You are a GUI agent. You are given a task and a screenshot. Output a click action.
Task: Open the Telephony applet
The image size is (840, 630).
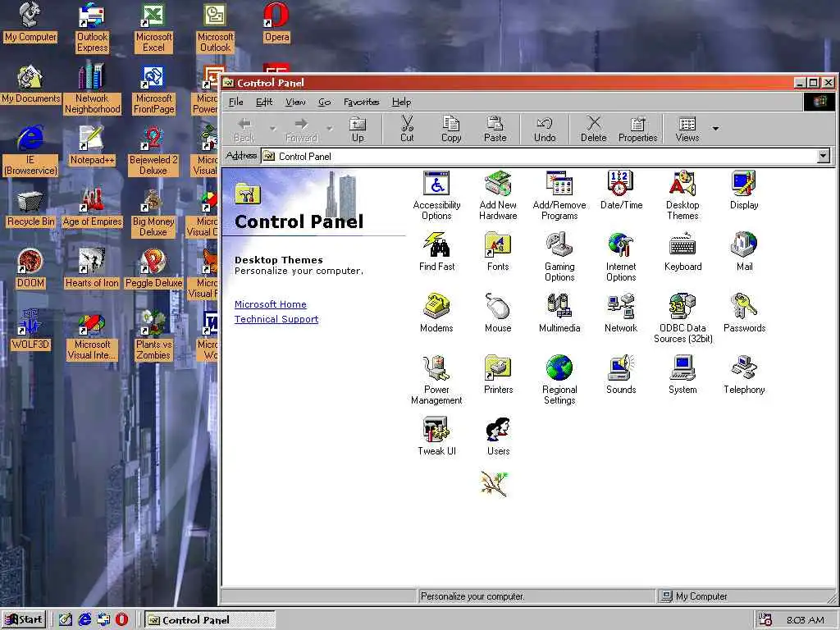[x=744, y=376]
